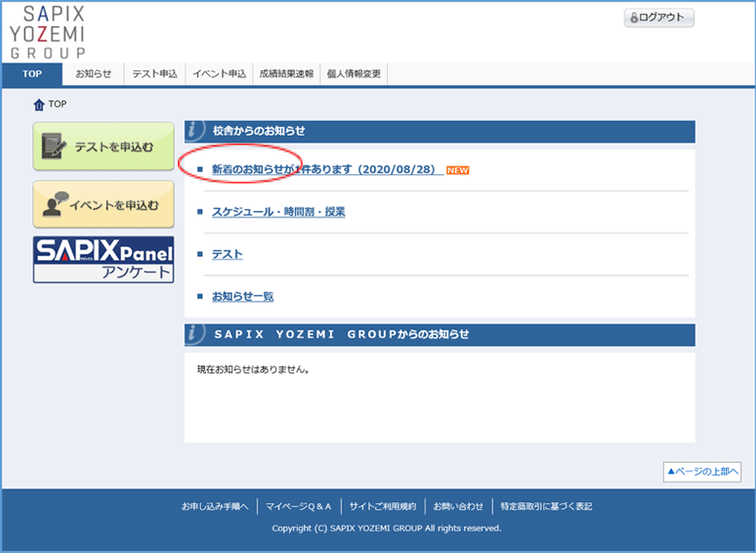
Task: View the お知らせ一覧 link
Action: pos(243,297)
